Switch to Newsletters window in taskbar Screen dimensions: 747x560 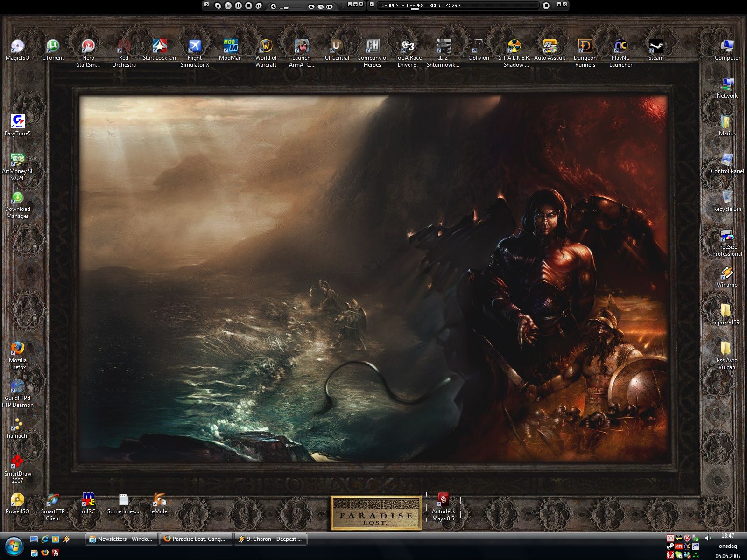[121, 539]
